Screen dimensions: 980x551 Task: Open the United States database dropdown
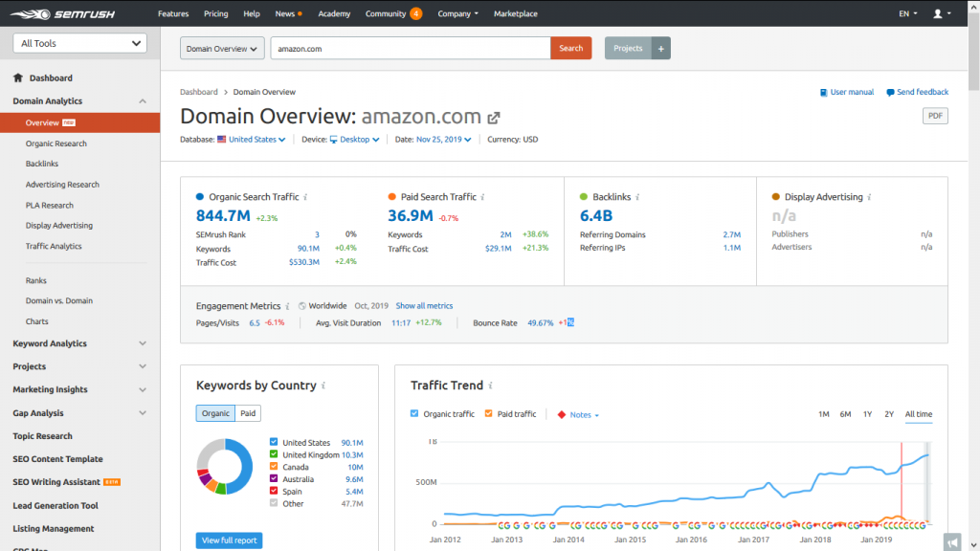[256, 140]
